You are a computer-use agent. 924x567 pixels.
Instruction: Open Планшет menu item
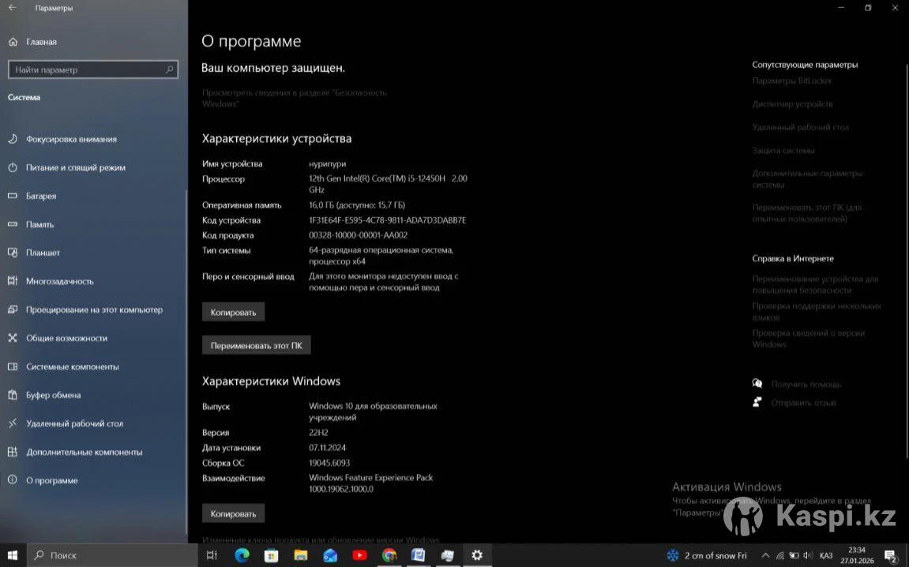click(x=43, y=253)
